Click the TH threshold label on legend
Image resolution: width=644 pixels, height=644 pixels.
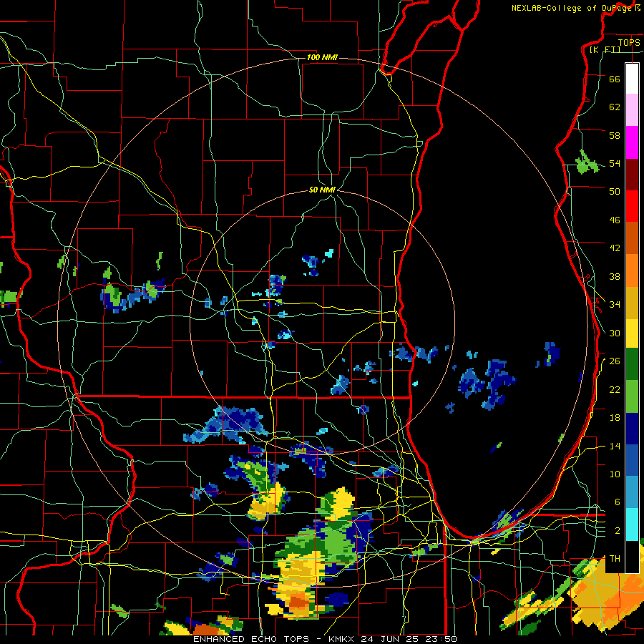615,559
